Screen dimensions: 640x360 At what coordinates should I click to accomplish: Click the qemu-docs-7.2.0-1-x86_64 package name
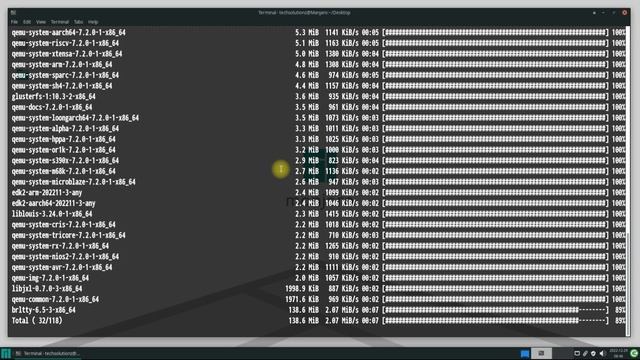point(52,107)
